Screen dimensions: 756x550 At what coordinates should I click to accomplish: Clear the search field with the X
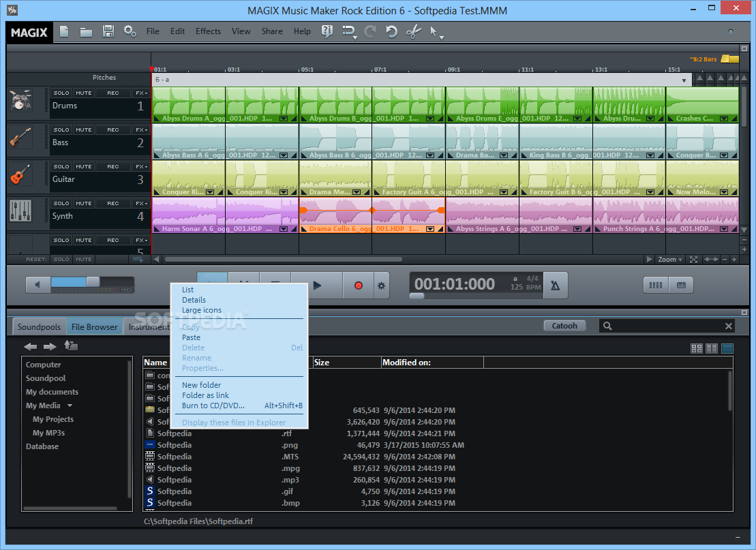click(x=729, y=326)
